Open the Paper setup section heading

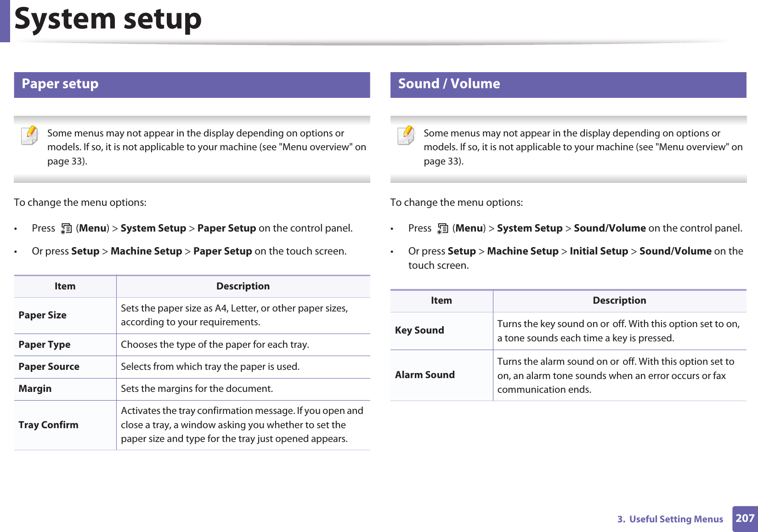click(x=60, y=84)
